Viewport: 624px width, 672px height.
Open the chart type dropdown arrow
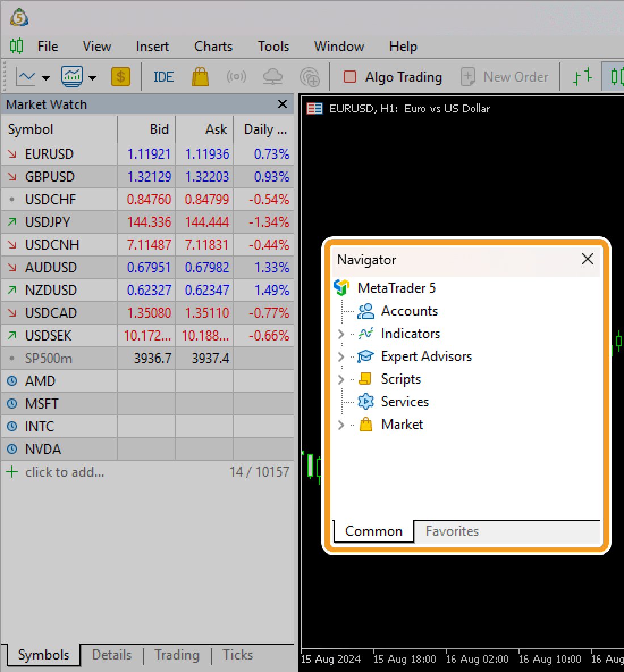45,77
